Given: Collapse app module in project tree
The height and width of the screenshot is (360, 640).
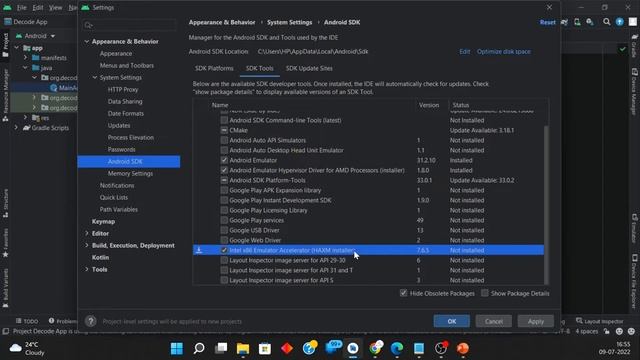Looking at the screenshot, I should (17, 48).
